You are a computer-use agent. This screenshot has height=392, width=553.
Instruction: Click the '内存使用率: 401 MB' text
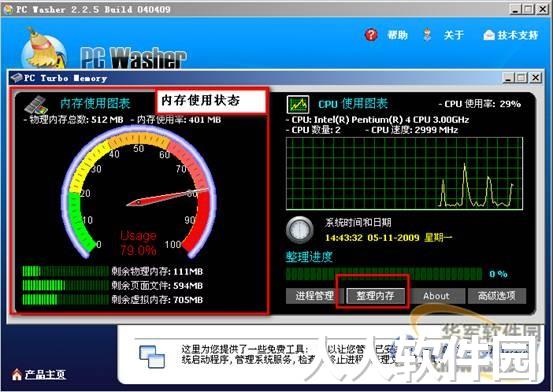point(176,120)
